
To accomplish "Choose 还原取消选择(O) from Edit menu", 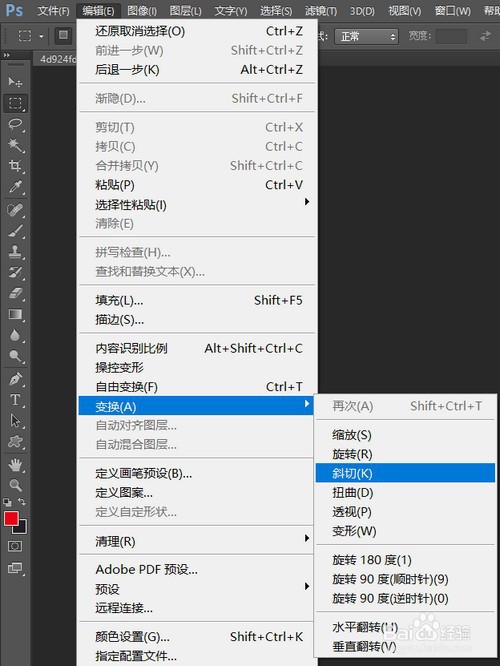I will coord(198,31).
